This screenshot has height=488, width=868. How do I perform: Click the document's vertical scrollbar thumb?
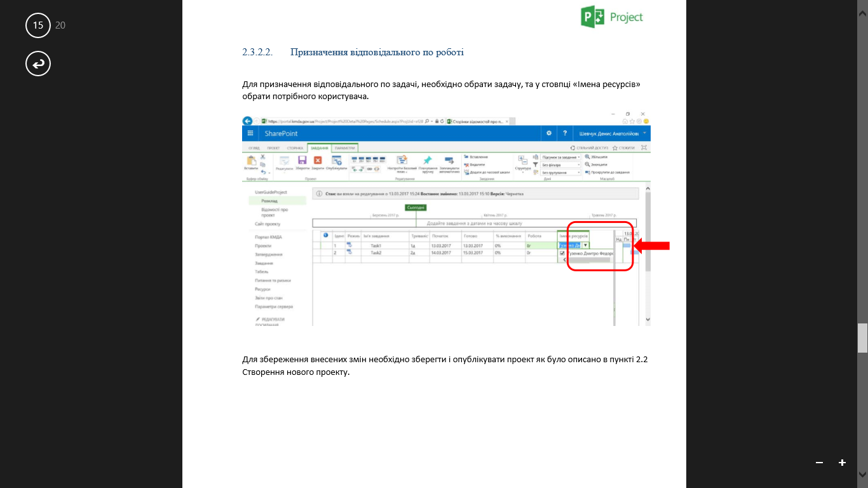click(862, 337)
